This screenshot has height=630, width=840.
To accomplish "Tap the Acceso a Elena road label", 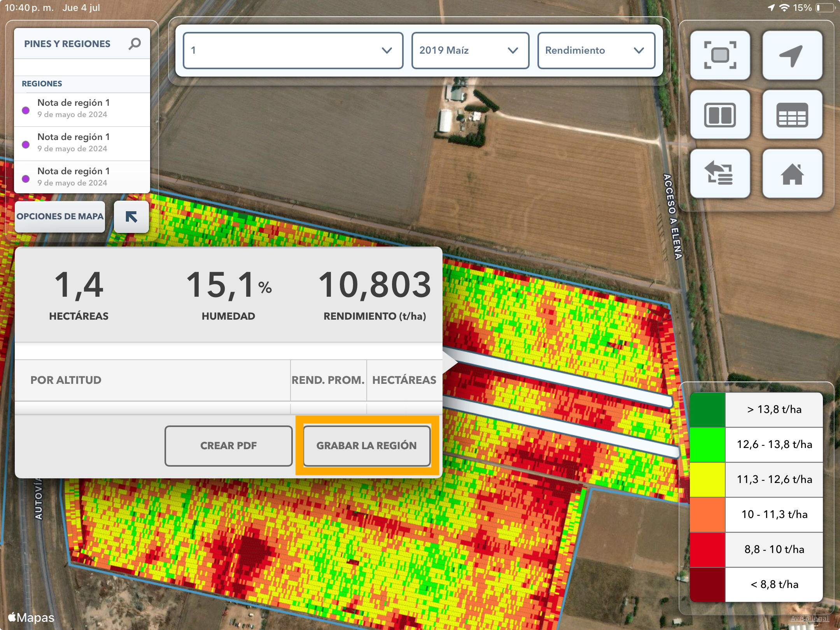I will pos(672,217).
